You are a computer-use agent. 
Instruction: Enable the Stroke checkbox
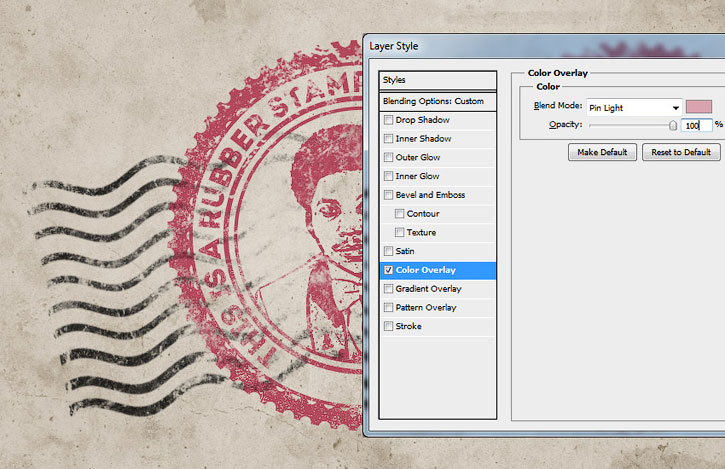388,326
